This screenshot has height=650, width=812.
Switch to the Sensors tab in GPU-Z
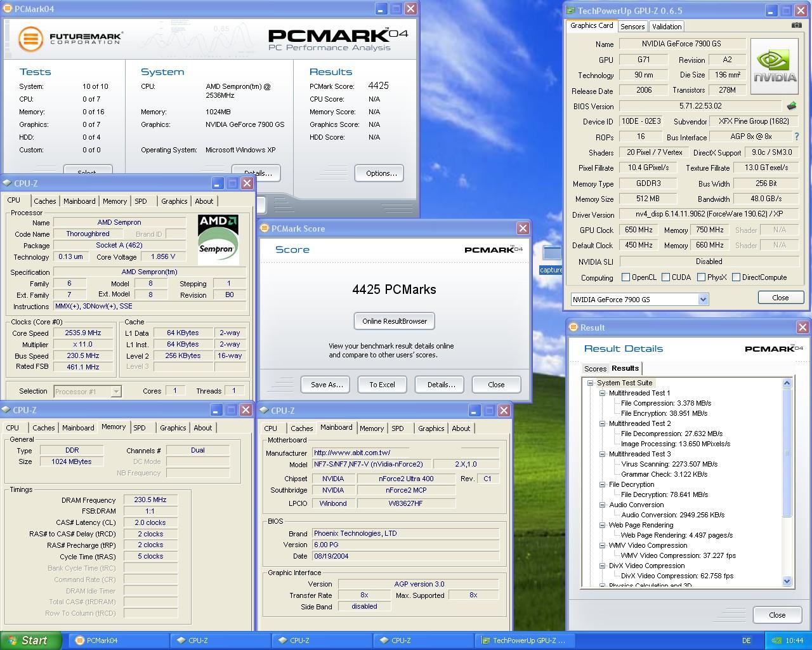(x=632, y=27)
